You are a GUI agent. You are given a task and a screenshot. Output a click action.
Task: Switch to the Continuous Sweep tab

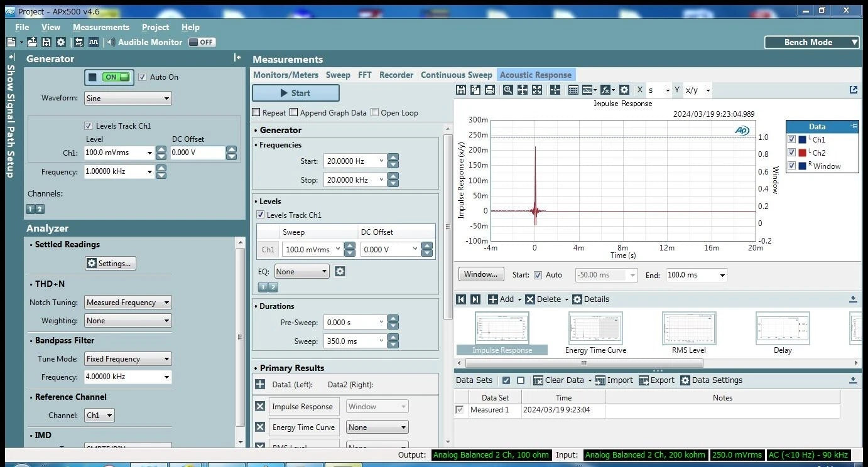(456, 75)
